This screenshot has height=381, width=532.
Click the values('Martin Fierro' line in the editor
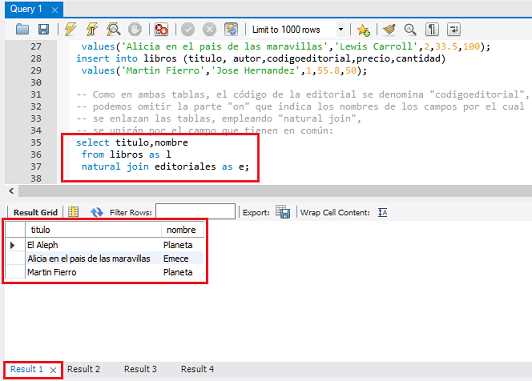pyautogui.click(x=224, y=71)
